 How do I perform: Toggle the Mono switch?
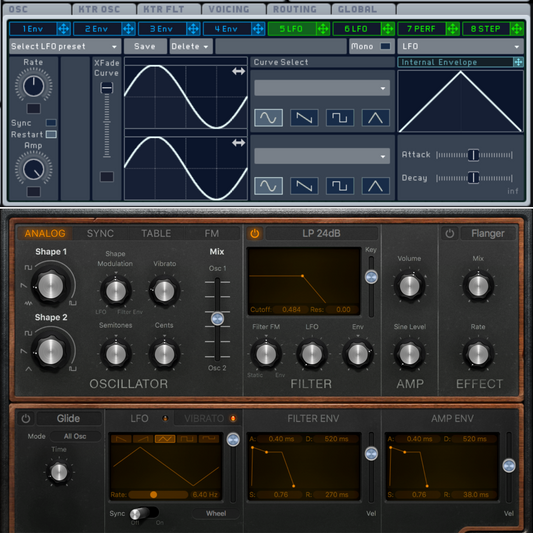click(385, 46)
